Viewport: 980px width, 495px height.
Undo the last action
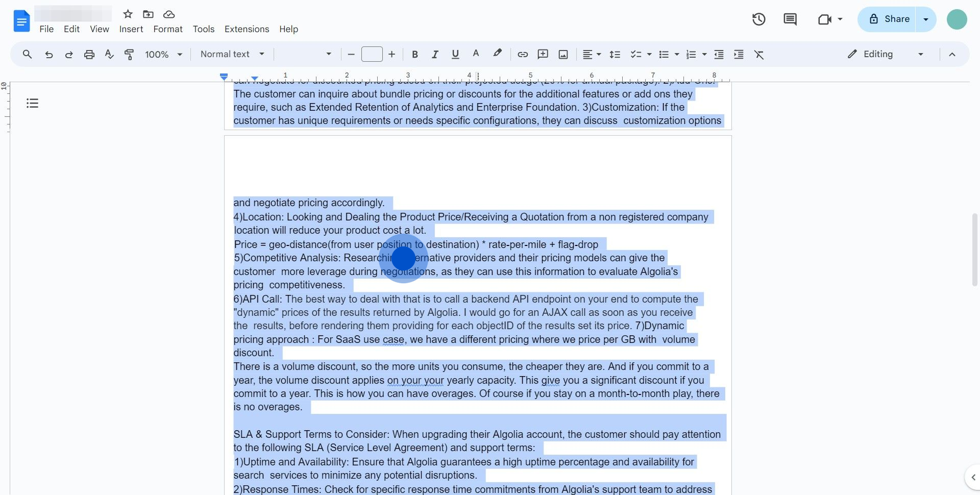point(48,54)
